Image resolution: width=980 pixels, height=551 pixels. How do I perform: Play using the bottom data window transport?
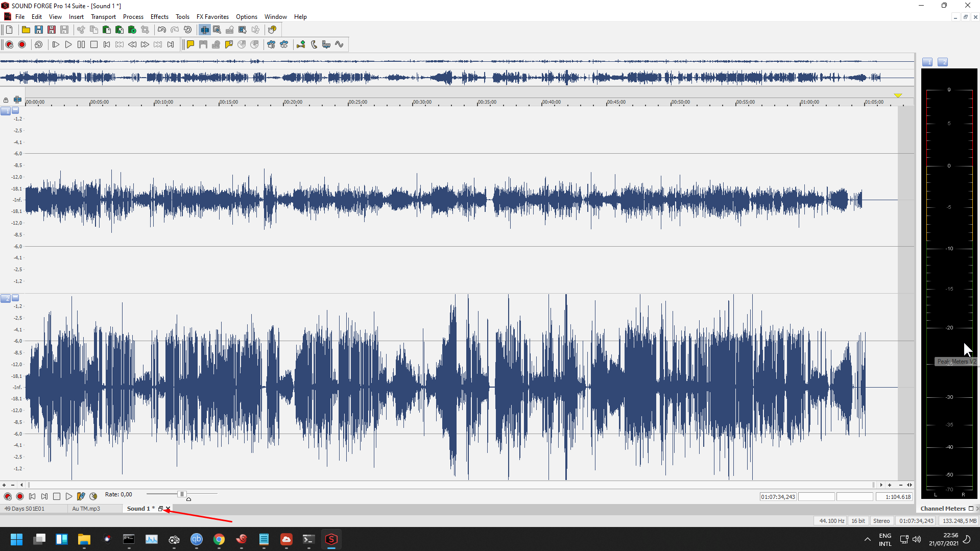click(69, 496)
